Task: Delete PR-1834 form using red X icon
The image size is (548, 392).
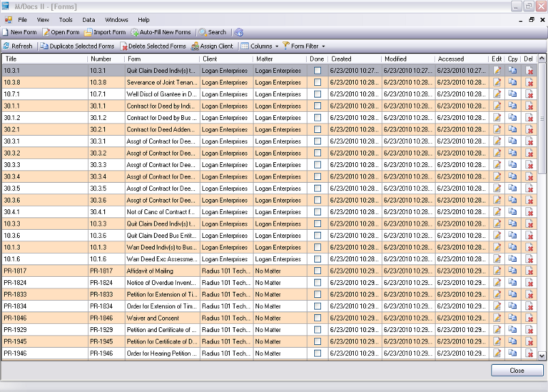Action: tap(530, 306)
